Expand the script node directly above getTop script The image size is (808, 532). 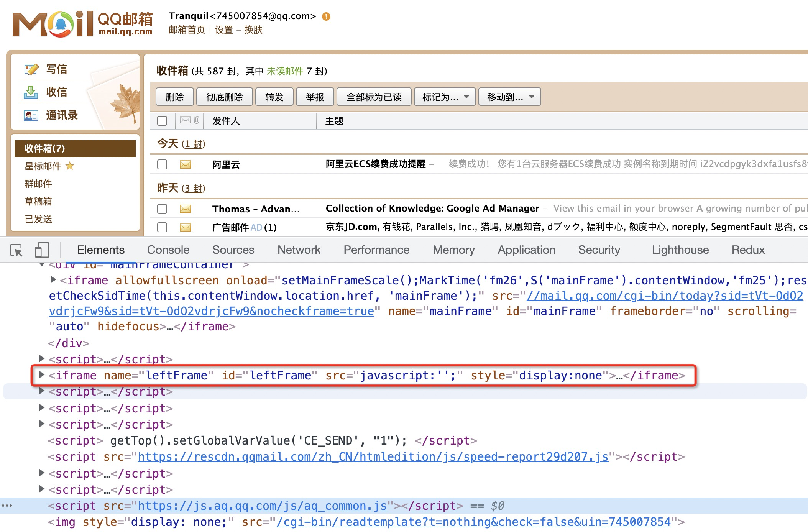tap(42, 424)
